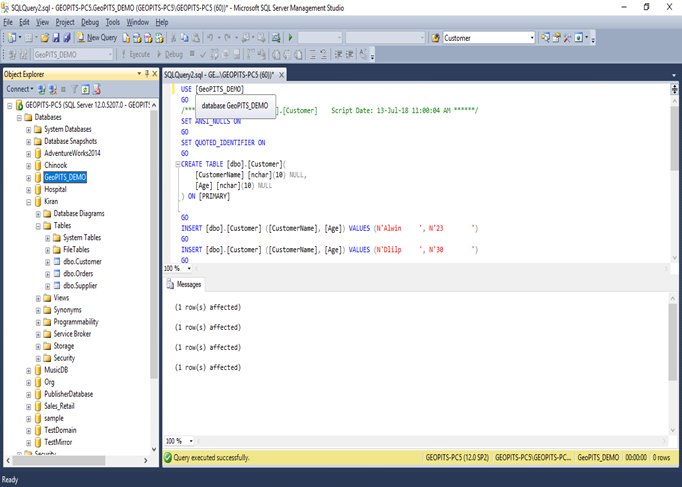Open the Debug menu in menu bar

(x=90, y=21)
